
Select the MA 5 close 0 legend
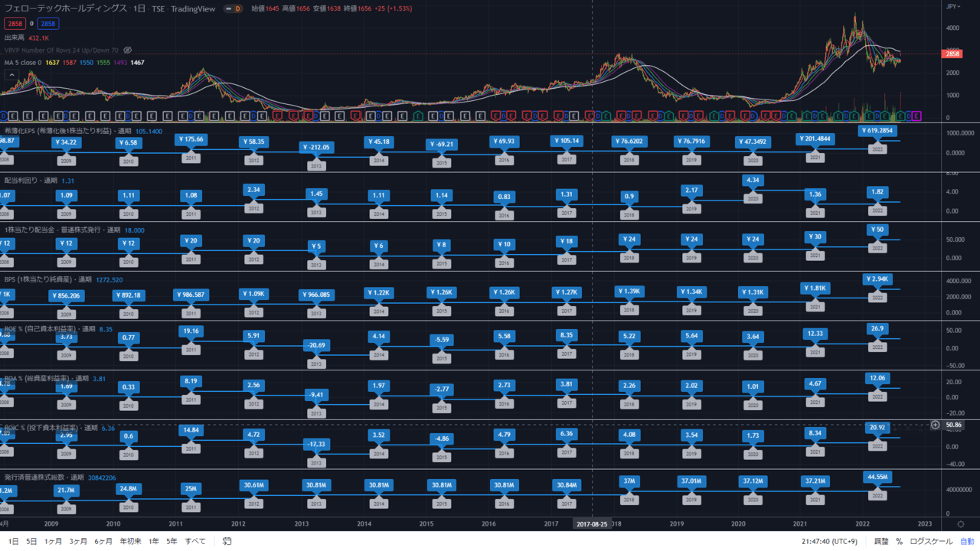(22, 62)
